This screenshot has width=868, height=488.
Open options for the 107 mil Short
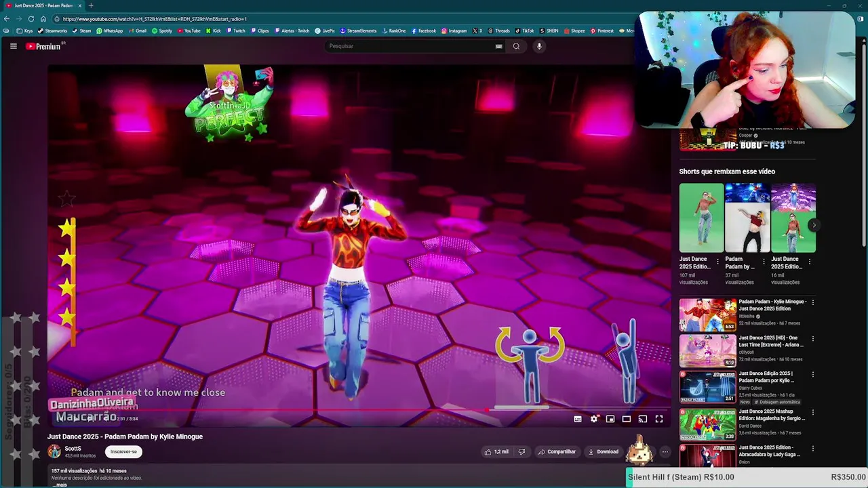tap(718, 261)
